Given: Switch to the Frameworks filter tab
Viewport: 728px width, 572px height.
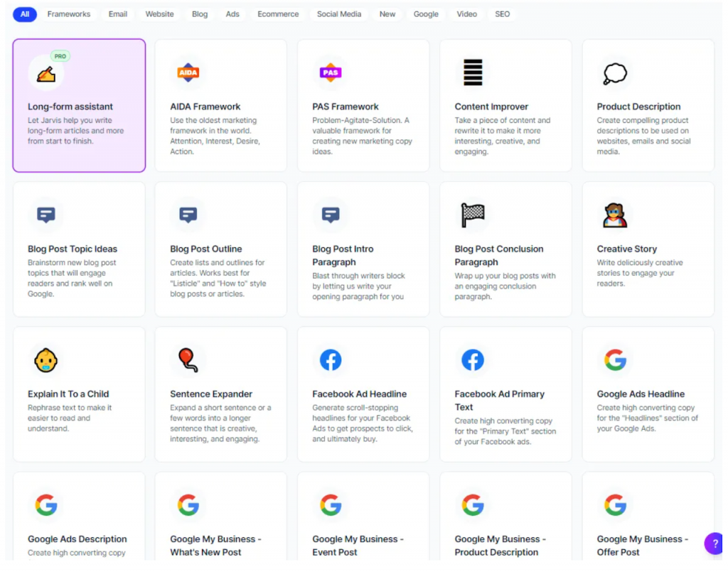Looking at the screenshot, I should click(x=69, y=14).
